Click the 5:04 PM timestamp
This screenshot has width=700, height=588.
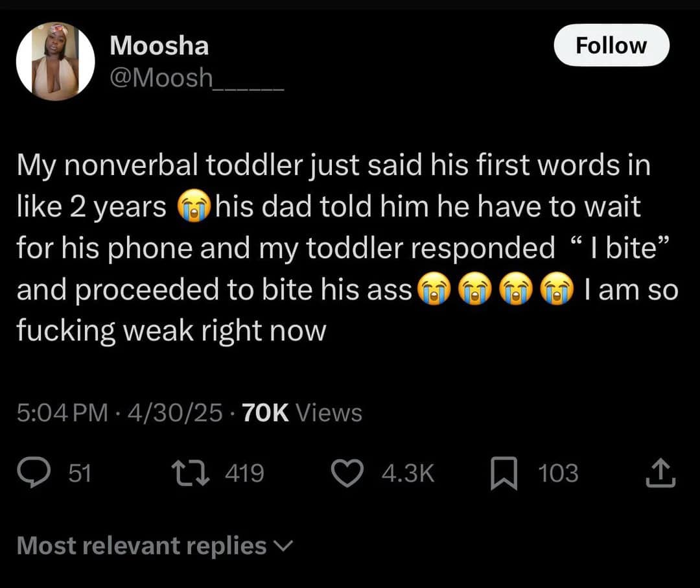(x=62, y=413)
